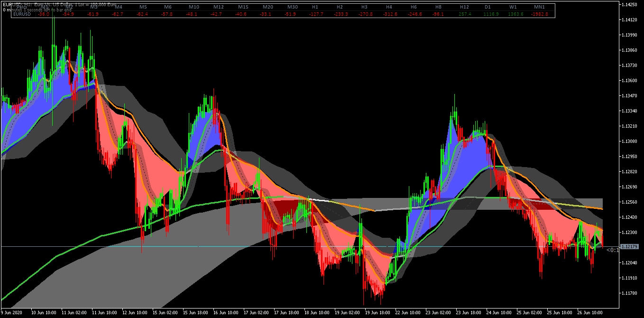The height and width of the screenshot is (318, 644).
Task: Click the 1.12040 price scale label
Action: [x=628, y=263]
